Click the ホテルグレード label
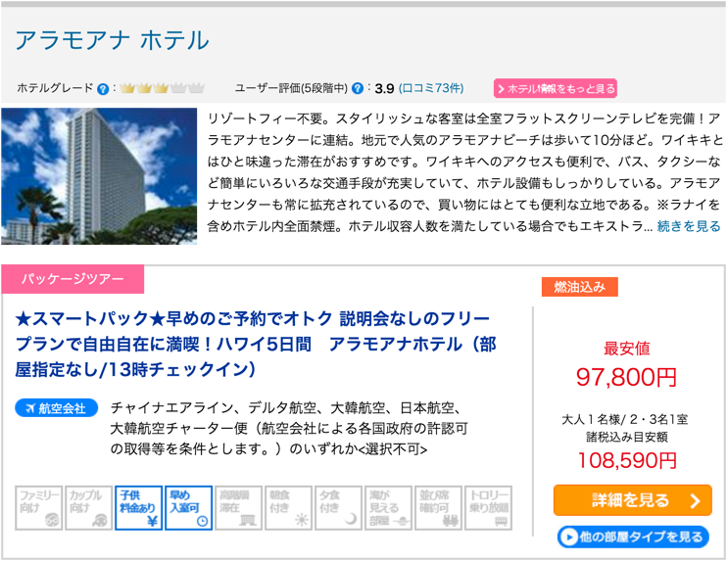728x562 pixels. (x=55, y=88)
